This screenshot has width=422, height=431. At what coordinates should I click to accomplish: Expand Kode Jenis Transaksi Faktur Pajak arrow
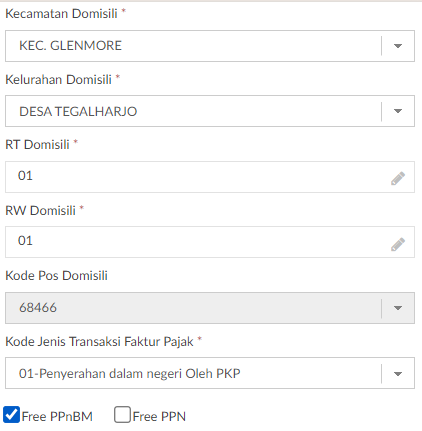398,374
